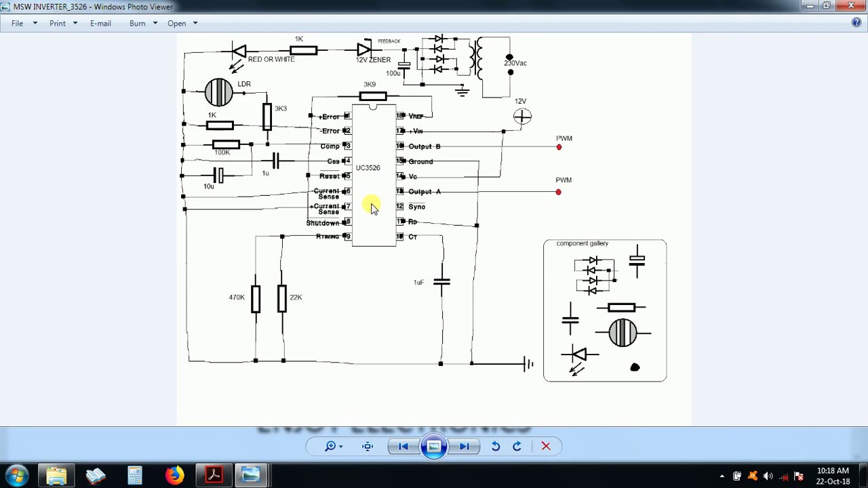Screen dimensions: 868x488
Task: Expand the arrow beside the zoom magnifier
Action: pos(340,446)
